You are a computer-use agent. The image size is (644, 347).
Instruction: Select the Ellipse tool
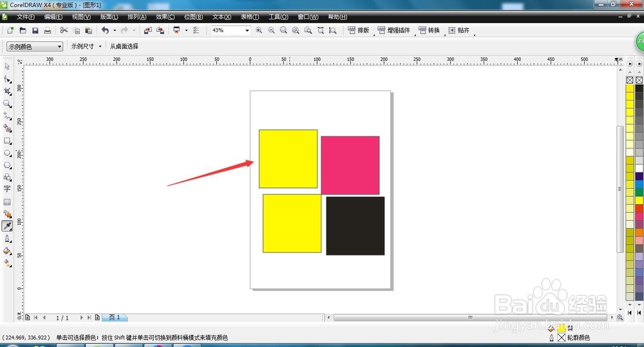point(7,153)
